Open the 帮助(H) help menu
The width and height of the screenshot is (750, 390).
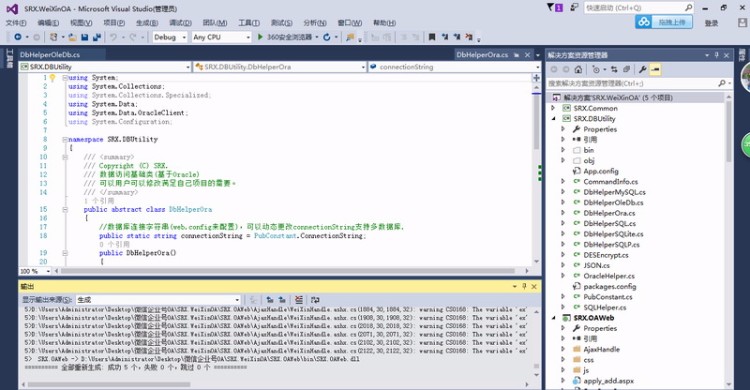pos(384,22)
